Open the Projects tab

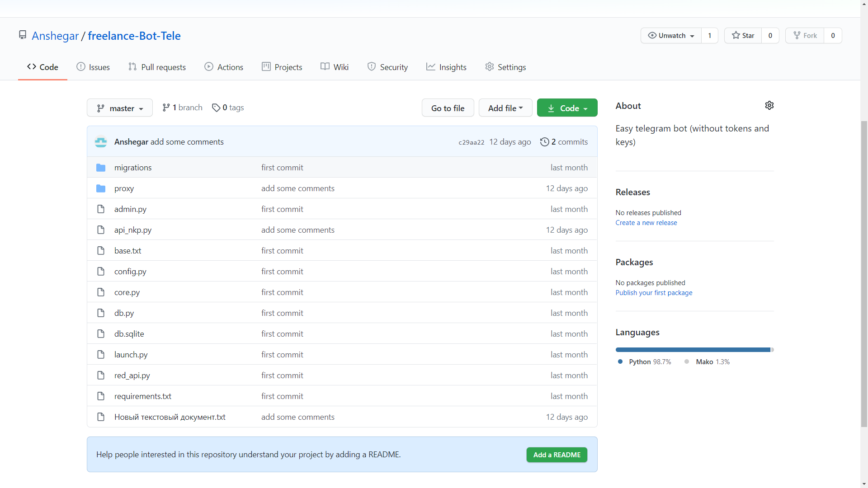(282, 67)
